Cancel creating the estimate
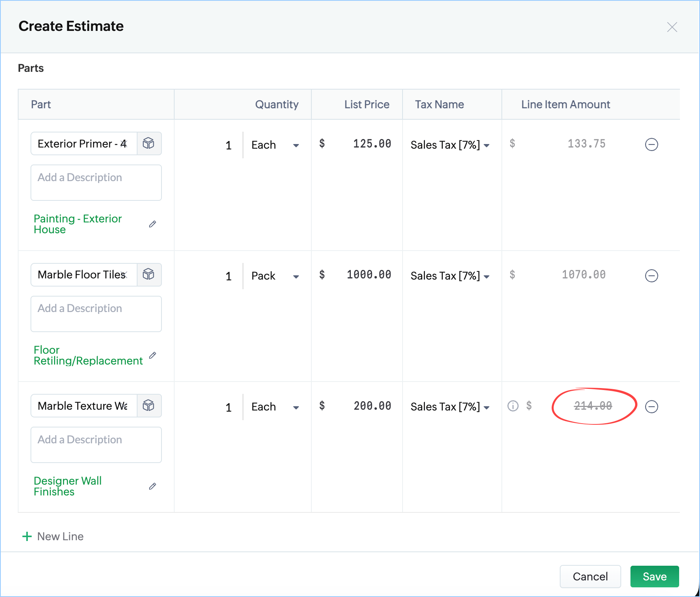 point(590,577)
